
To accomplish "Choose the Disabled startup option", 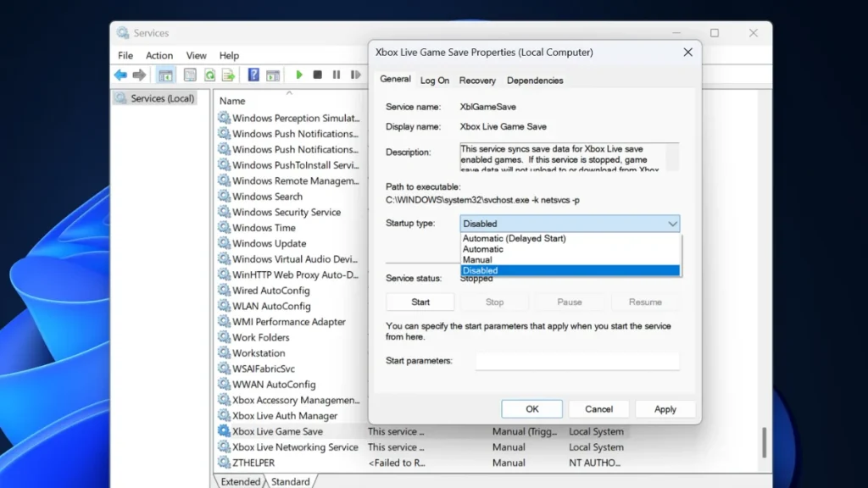I will [x=570, y=270].
